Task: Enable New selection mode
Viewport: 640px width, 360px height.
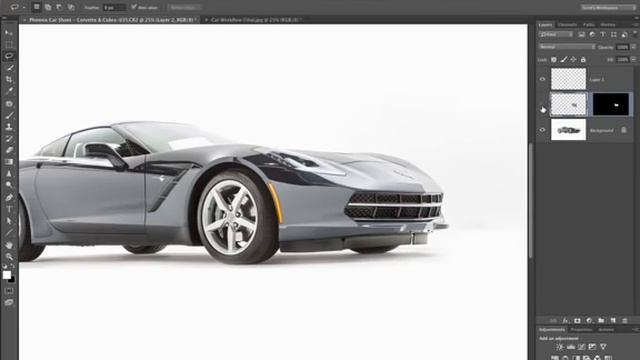Action: coord(36,7)
